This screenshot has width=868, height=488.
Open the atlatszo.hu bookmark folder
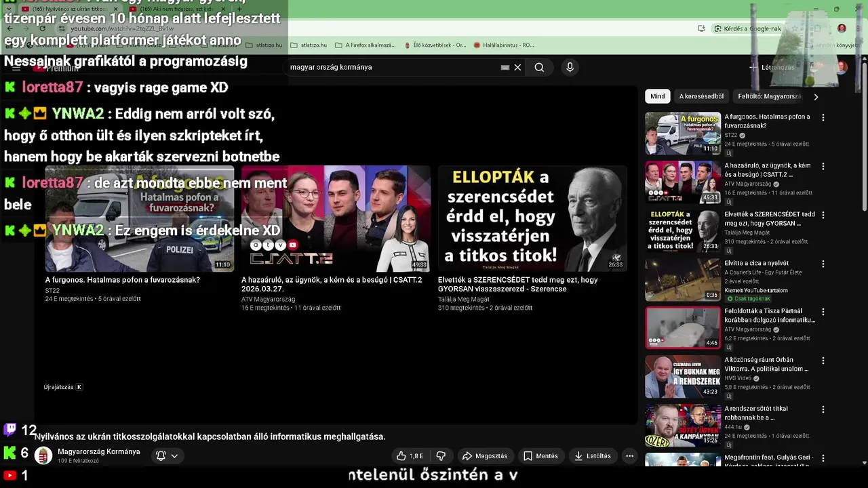point(264,45)
